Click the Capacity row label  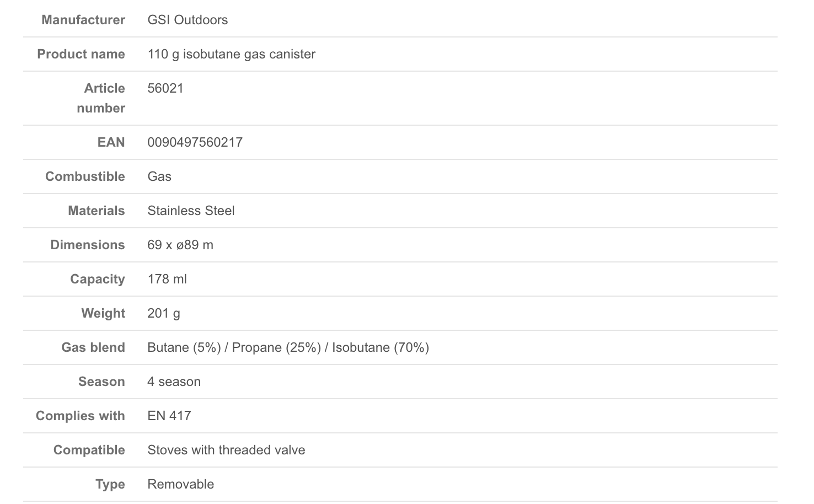click(x=97, y=279)
